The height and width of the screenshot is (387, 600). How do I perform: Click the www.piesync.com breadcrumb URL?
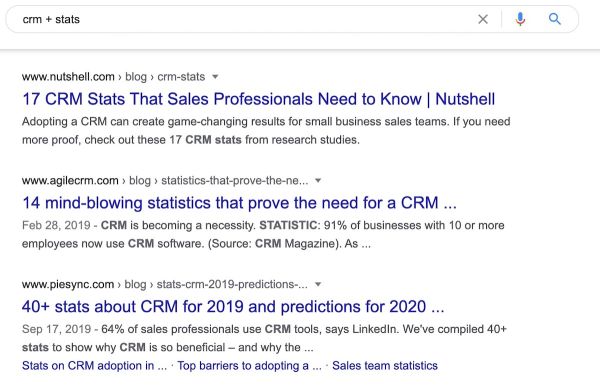(68, 284)
